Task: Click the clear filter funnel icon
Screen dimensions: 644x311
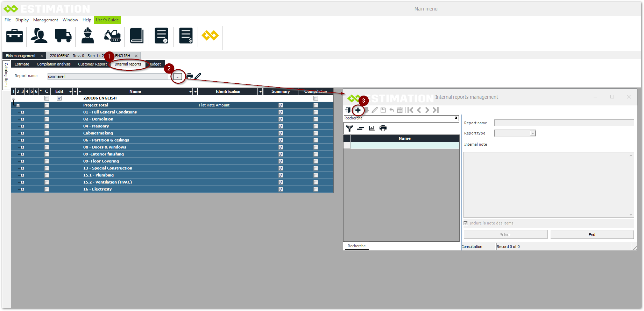Action: click(349, 128)
